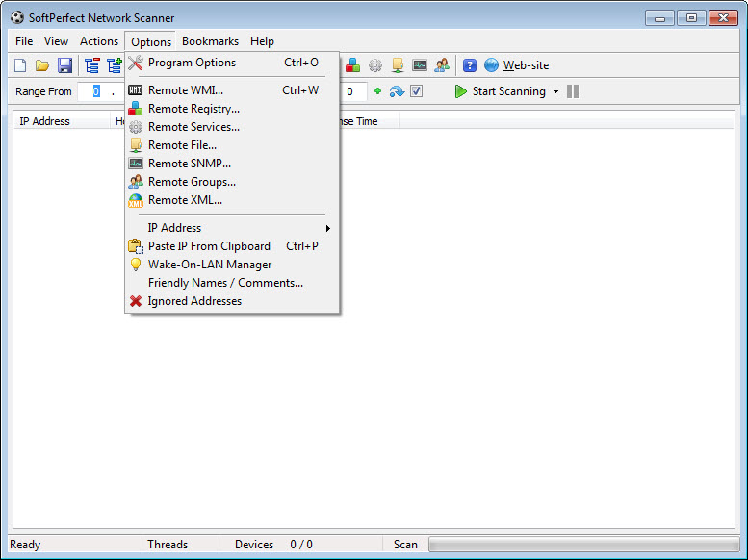Expand the Start Scanning dropdown arrow
Image resolution: width=748 pixels, height=560 pixels.
(555, 92)
